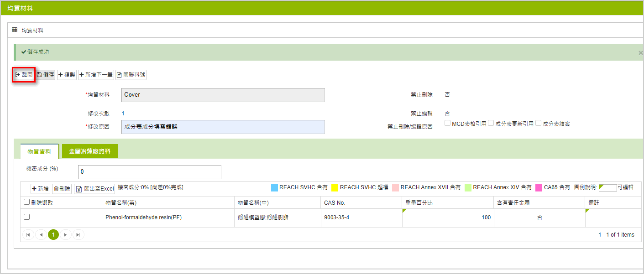
Task: Open 關聯料號 related part numbers
Action: tap(131, 75)
